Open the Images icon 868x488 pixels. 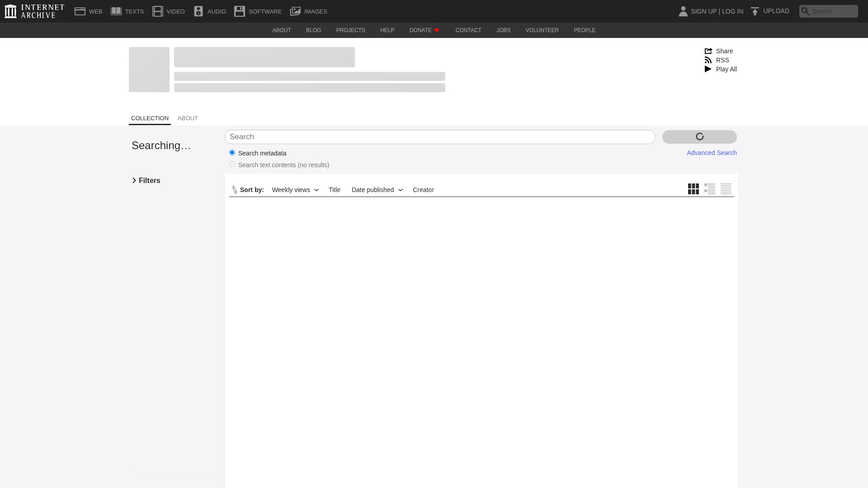click(x=295, y=11)
